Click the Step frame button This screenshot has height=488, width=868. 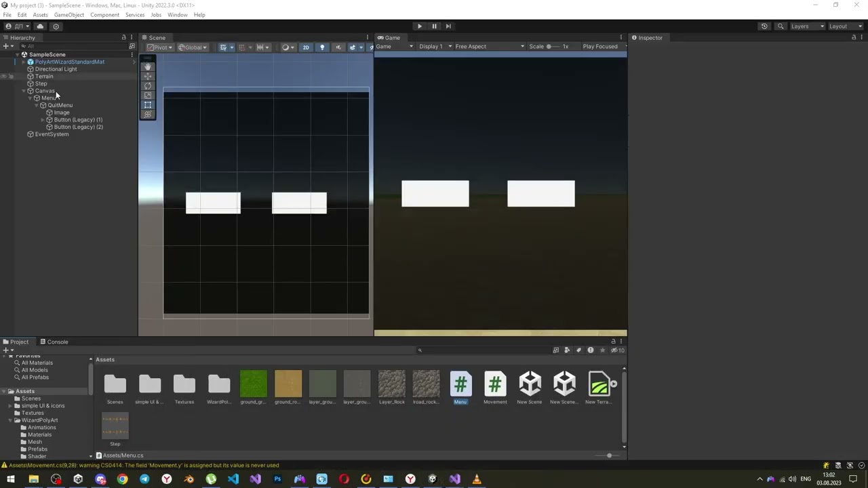point(448,26)
